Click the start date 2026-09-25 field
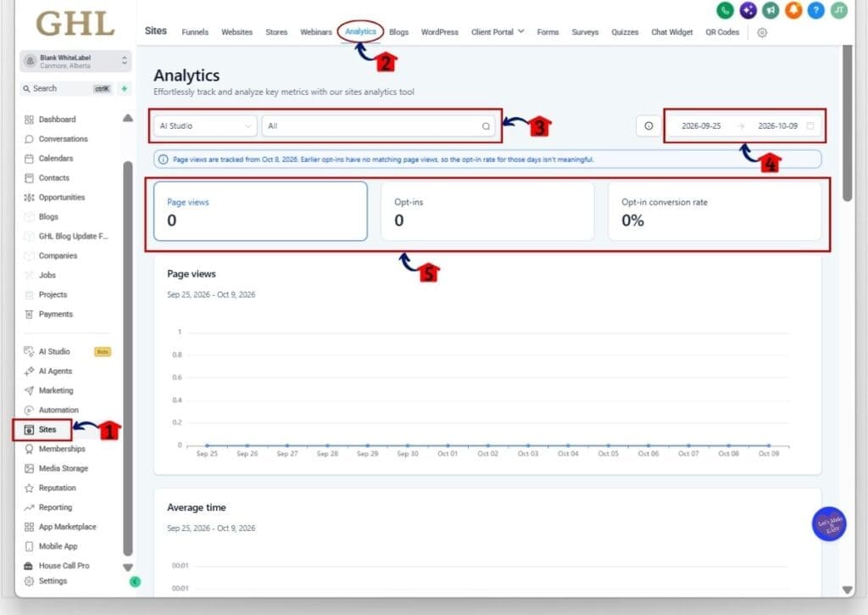 coord(701,126)
